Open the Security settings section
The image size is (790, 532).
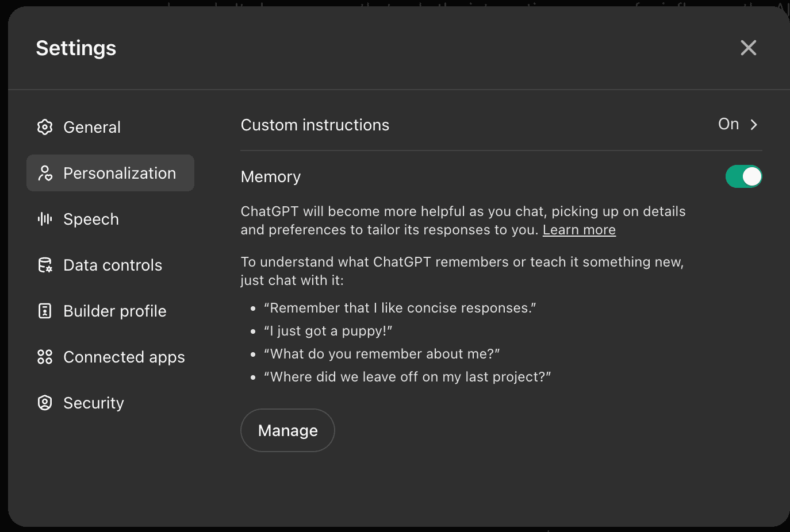94,403
